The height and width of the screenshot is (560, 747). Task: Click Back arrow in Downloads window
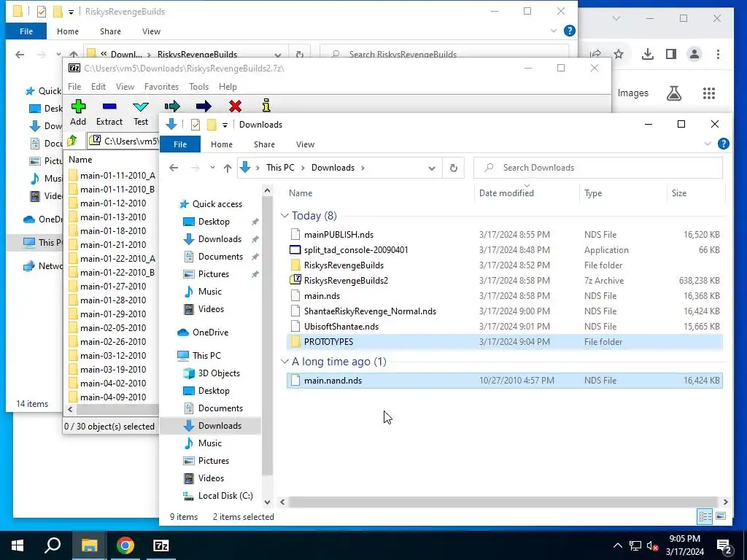point(174,168)
